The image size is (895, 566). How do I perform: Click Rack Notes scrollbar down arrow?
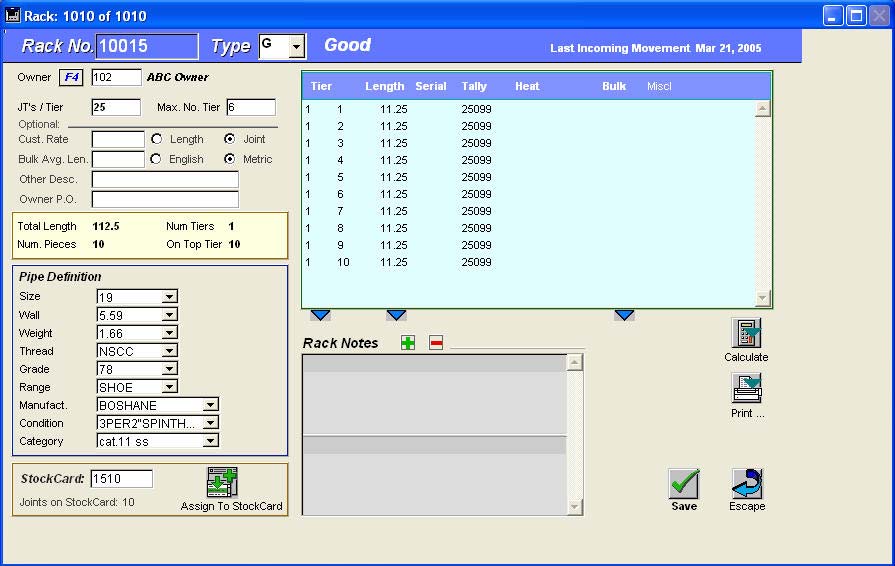(575, 507)
